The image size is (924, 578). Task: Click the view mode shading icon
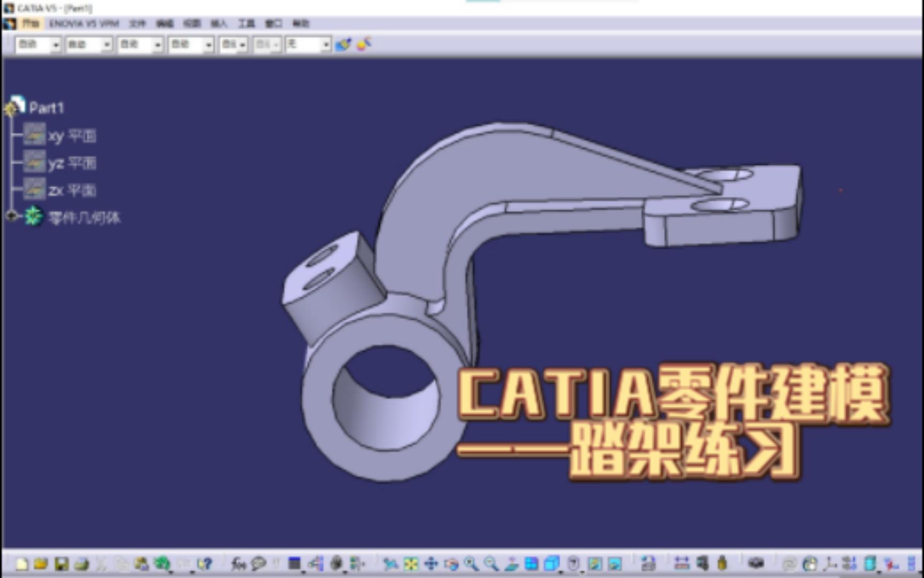click(574, 564)
